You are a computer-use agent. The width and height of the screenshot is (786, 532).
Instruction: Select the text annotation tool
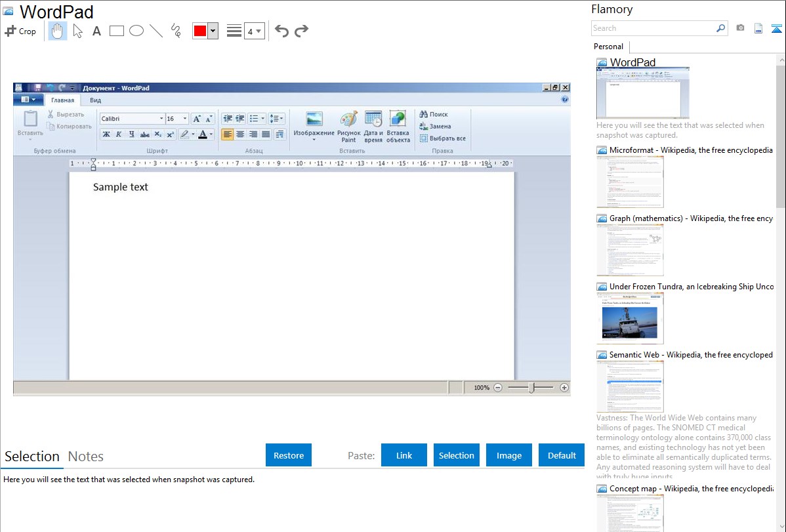(96, 31)
